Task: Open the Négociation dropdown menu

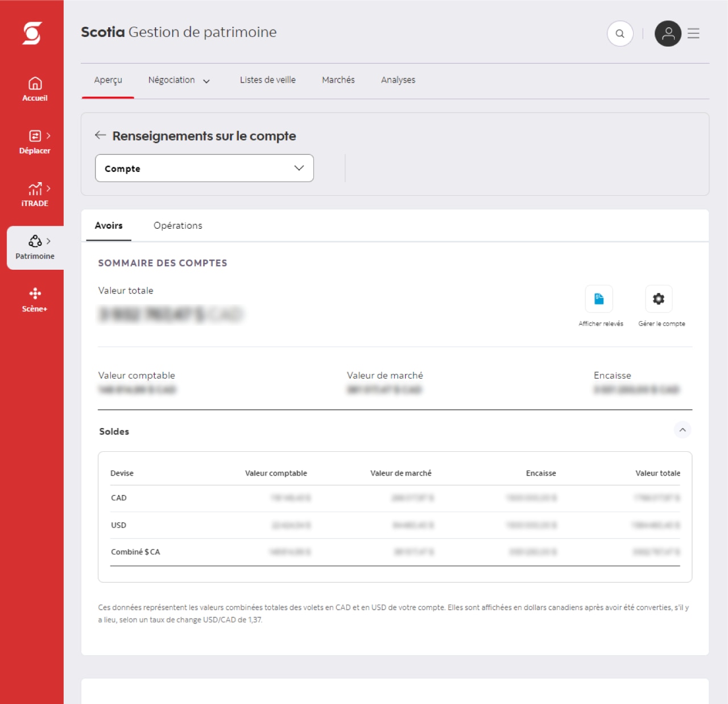Action: [179, 80]
